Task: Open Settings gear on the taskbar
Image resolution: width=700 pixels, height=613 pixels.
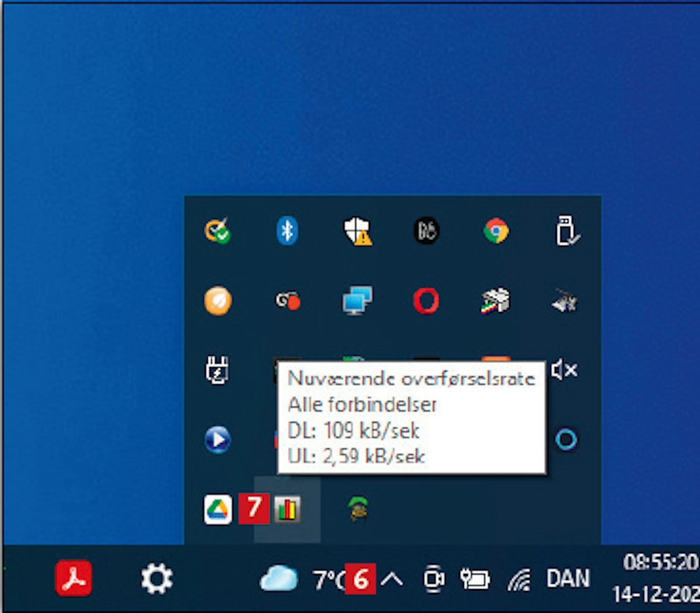Action: (x=157, y=578)
